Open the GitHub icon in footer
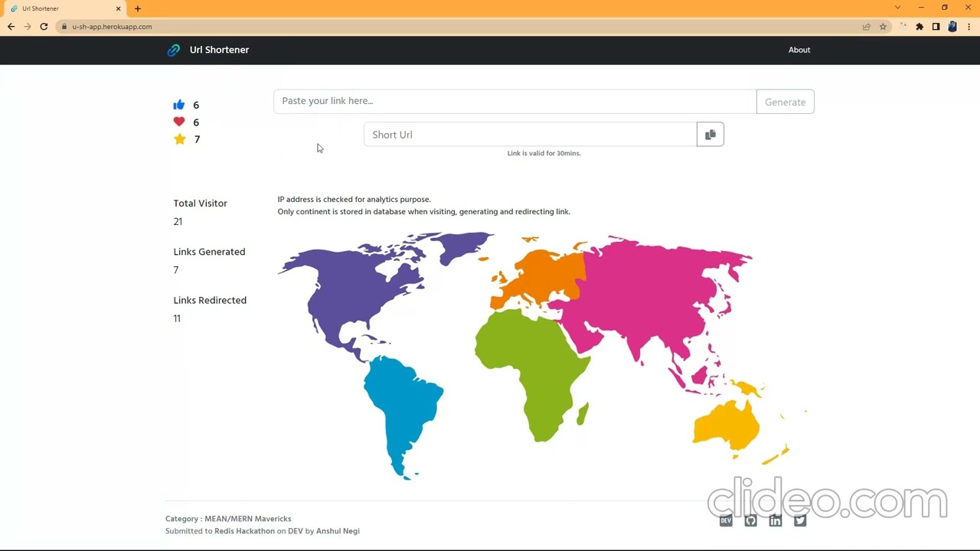 (x=750, y=520)
